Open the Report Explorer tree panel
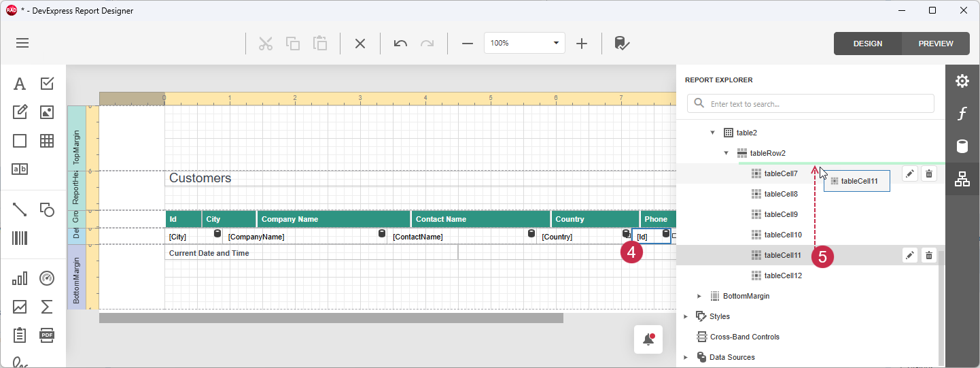This screenshot has width=980, height=368. point(962,179)
